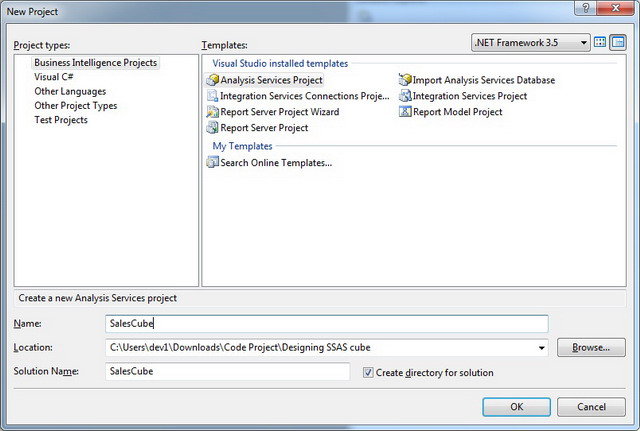The image size is (640, 431).
Task: Toggle Create directory for solution checkbox
Action: point(368,372)
